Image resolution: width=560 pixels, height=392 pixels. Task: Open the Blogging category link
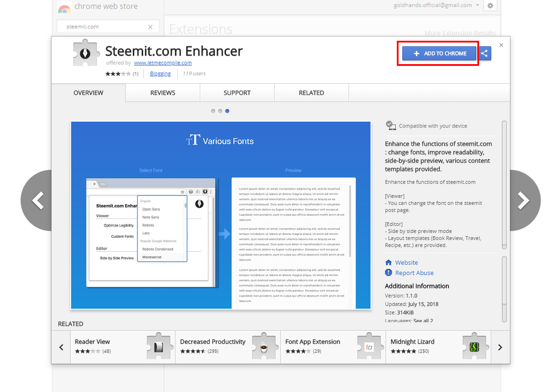point(160,74)
